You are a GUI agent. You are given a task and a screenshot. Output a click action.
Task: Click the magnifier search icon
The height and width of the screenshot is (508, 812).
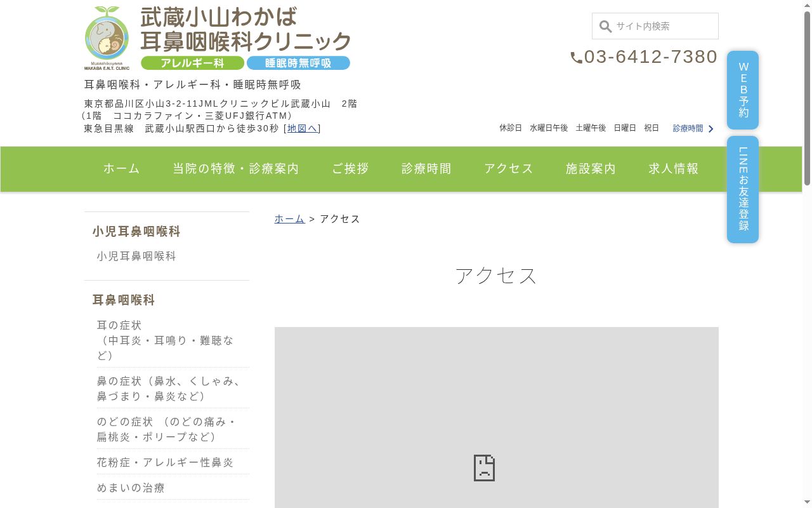[605, 26]
